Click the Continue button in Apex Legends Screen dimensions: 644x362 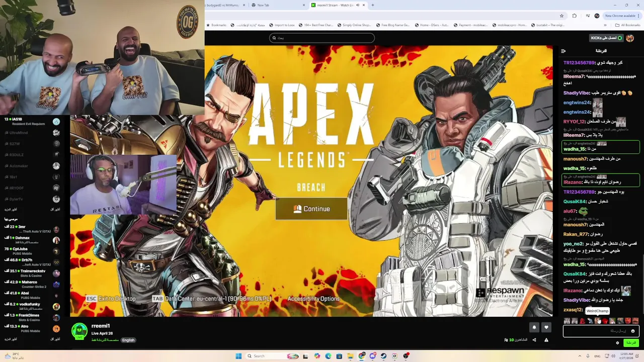click(x=311, y=209)
